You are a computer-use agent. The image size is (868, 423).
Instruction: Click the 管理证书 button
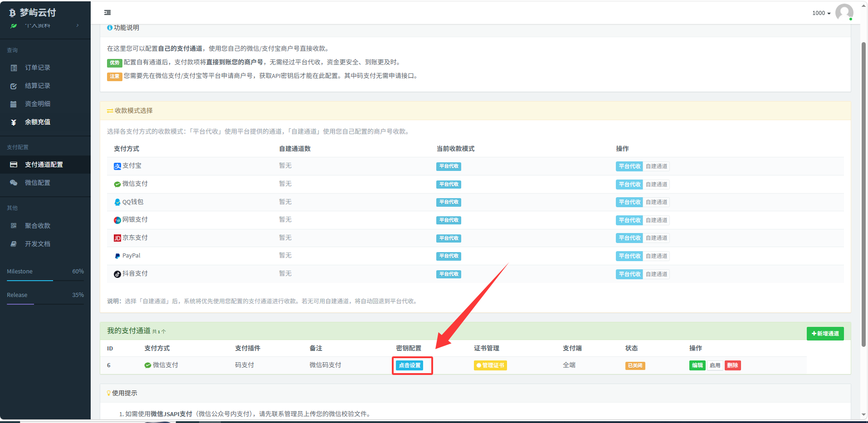[490, 365]
